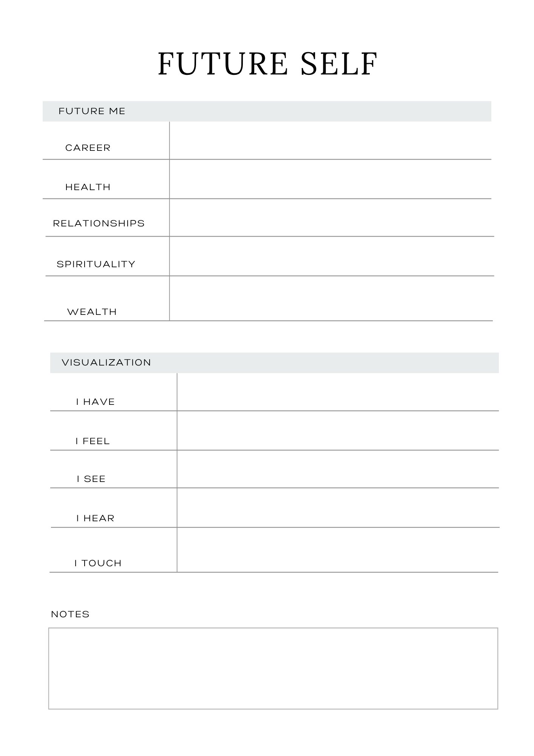Select the I HEAR answer field
534x756 pixels.
coord(338,508)
